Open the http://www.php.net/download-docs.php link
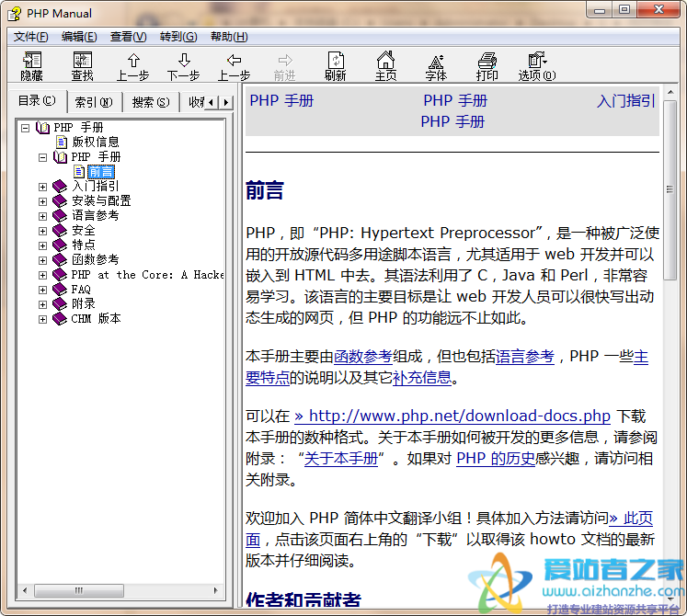The width and height of the screenshot is (687, 616). [x=452, y=416]
